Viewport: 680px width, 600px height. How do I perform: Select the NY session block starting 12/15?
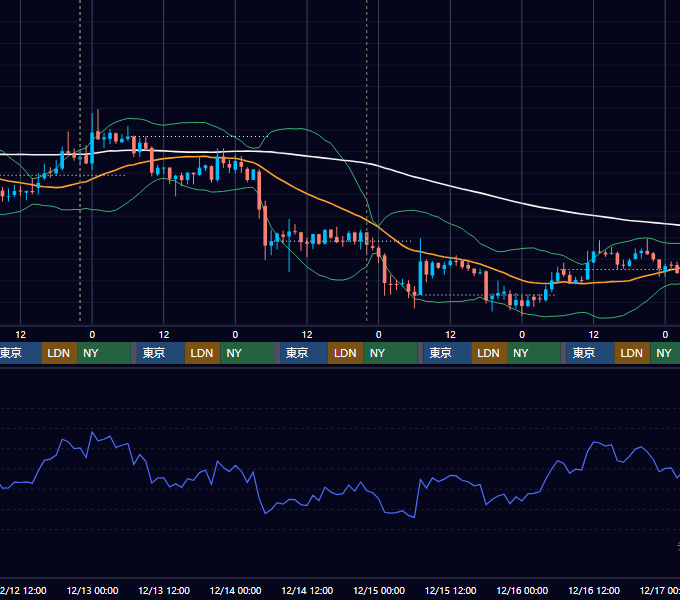click(534, 353)
